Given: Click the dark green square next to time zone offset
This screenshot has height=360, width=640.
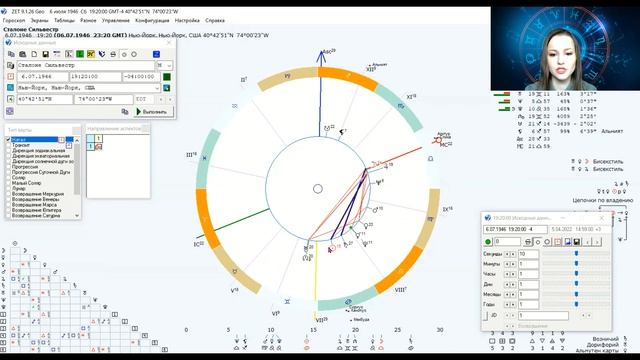Looking at the screenshot, I should pyautogui.click(x=167, y=77).
